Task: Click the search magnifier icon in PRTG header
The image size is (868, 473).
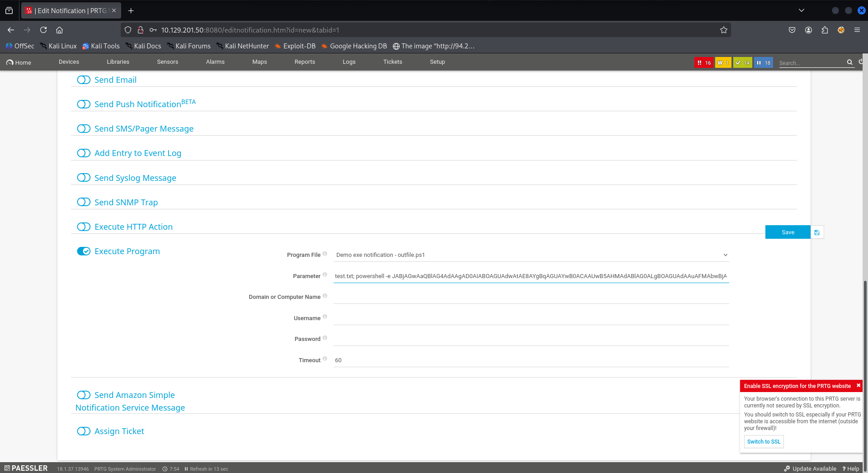Action: tap(849, 62)
